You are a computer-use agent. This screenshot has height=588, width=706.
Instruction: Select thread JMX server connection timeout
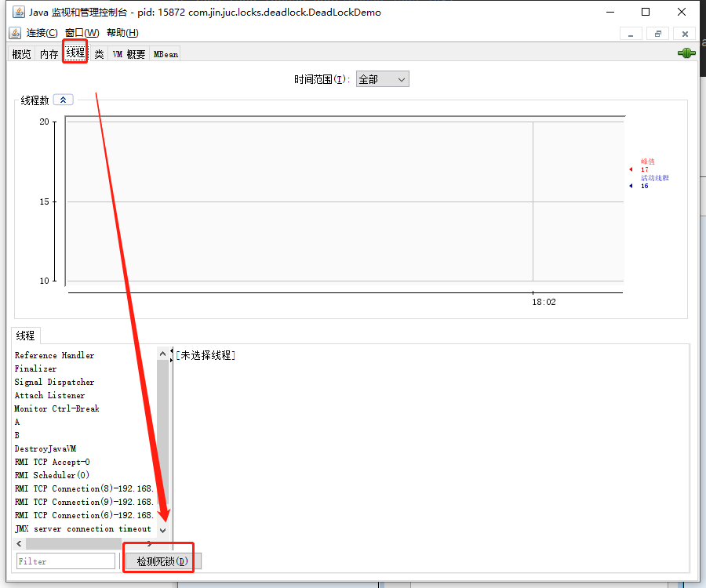pos(83,528)
